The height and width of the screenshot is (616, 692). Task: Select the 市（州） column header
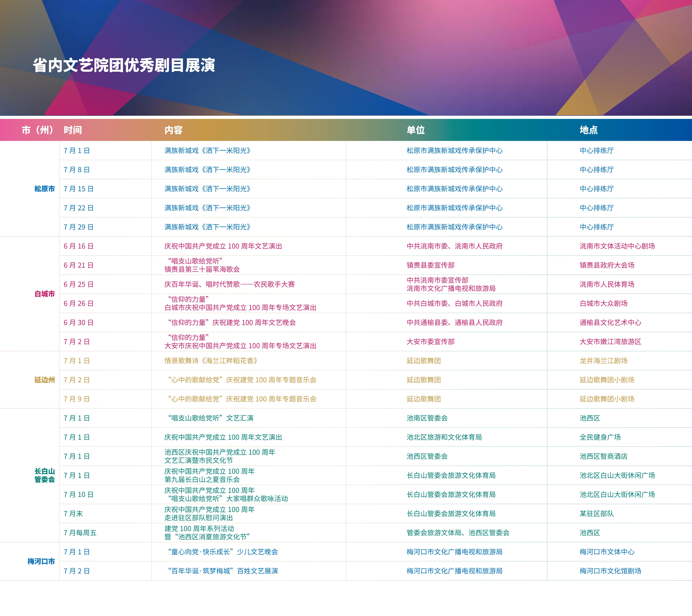38,130
